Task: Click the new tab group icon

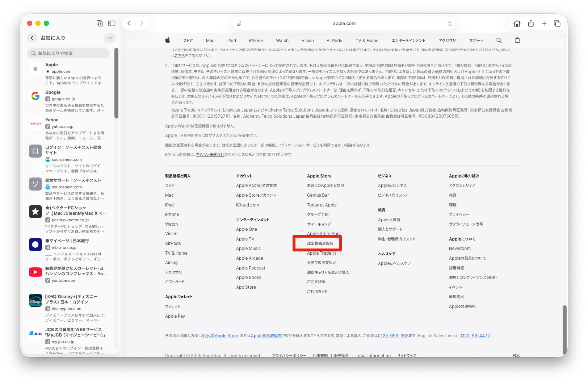Action: (100, 23)
